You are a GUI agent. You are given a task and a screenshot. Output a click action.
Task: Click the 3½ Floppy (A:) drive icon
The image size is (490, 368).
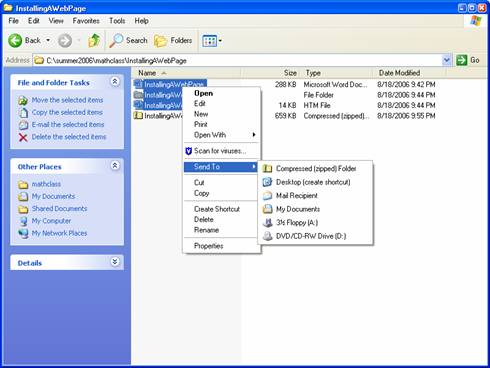(x=267, y=223)
